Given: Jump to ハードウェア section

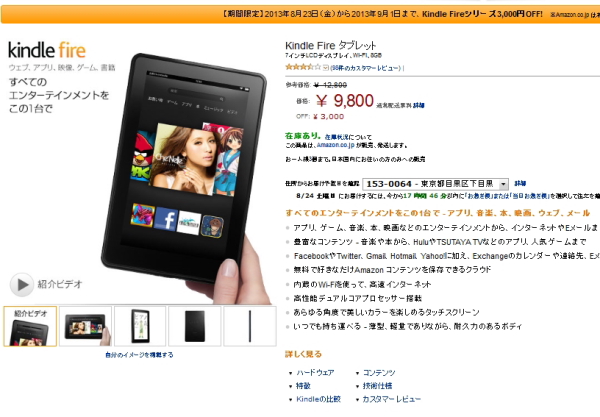Looking at the screenshot, I should point(315,372).
